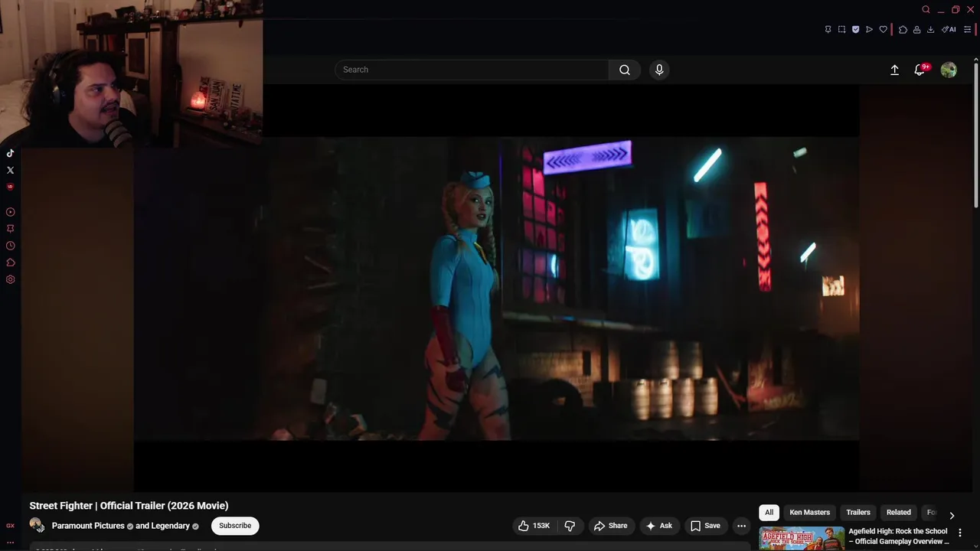
Task: Share the Street Fighter trailer
Action: tap(610, 526)
